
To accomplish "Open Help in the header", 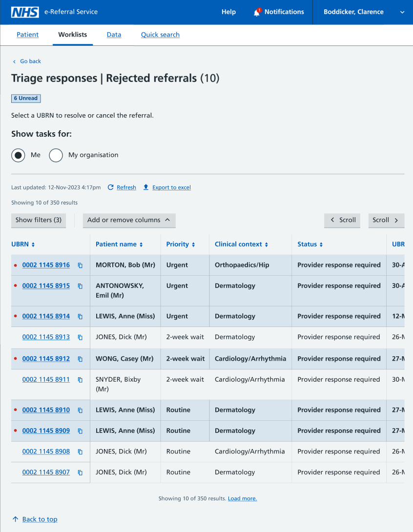I will pyautogui.click(x=229, y=12).
